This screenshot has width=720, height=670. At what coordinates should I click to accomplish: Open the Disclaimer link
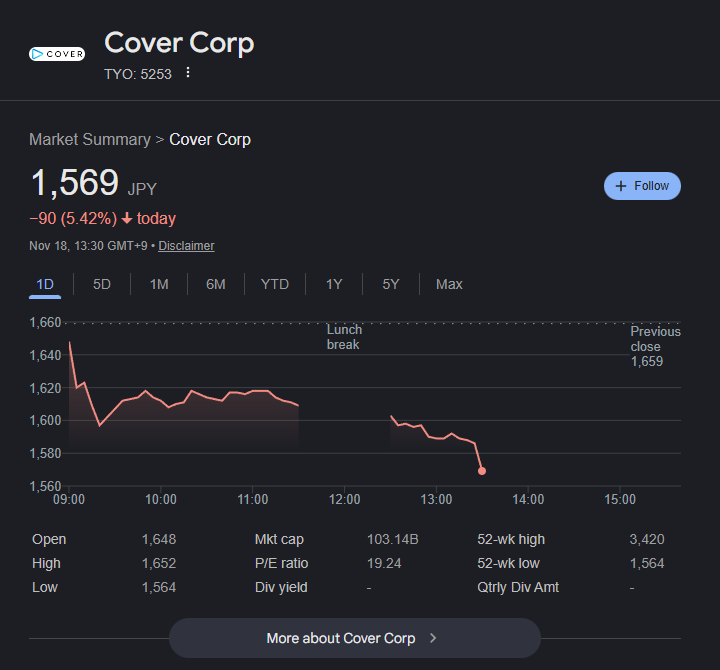(186, 246)
